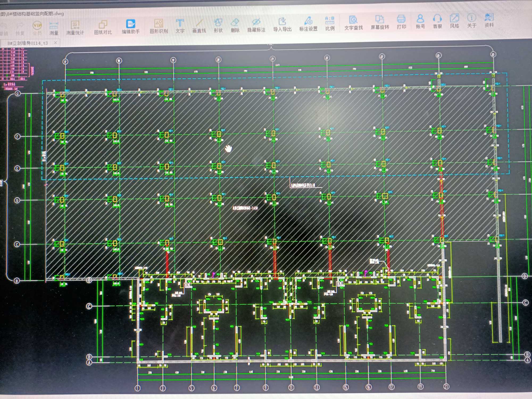
Task: Contact 客服 customer service
Action: click(437, 21)
